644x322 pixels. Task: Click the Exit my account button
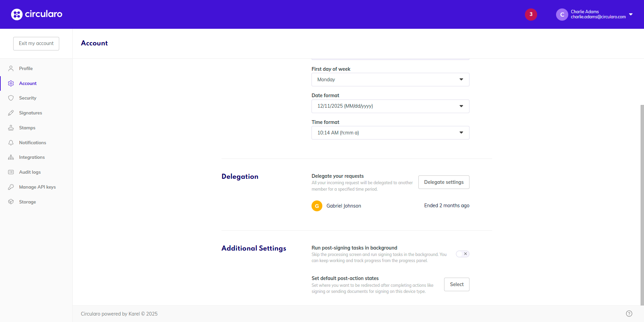[x=36, y=44]
